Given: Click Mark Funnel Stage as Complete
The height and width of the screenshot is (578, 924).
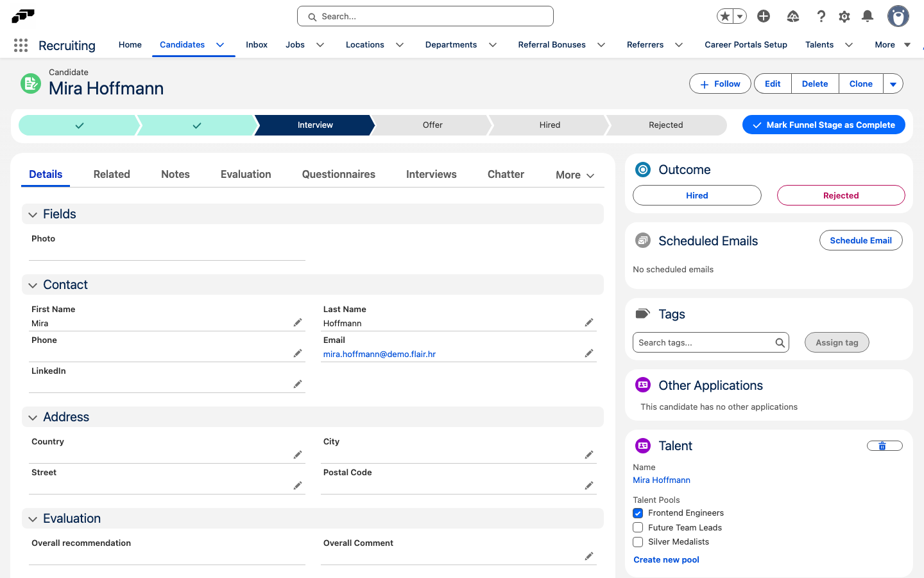Looking at the screenshot, I should [x=824, y=125].
